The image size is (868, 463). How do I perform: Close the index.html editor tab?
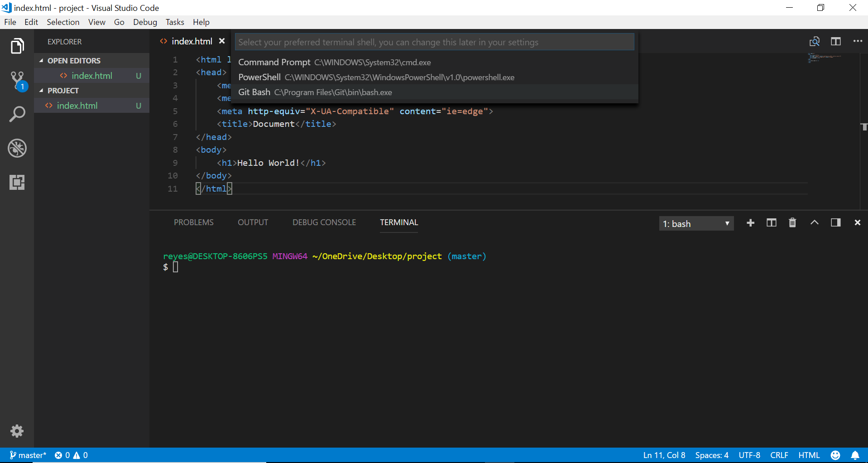pos(222,41)
